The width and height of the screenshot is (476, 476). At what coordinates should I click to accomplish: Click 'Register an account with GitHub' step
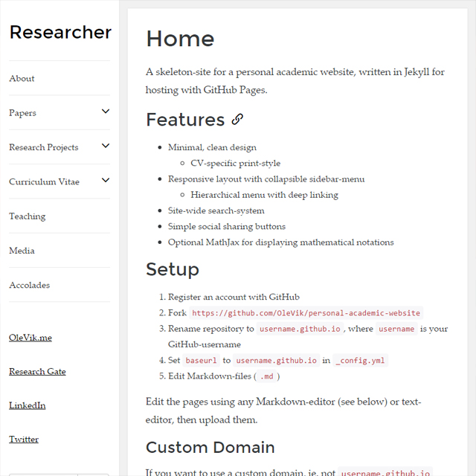coord(234,297)
